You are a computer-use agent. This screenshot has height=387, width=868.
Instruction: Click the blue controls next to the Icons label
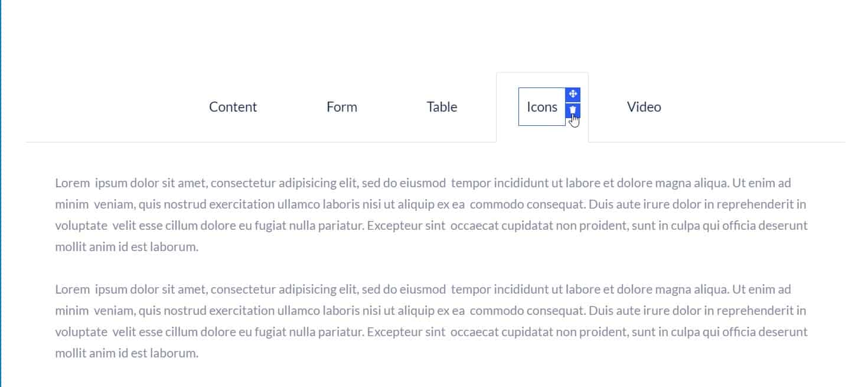572,102
